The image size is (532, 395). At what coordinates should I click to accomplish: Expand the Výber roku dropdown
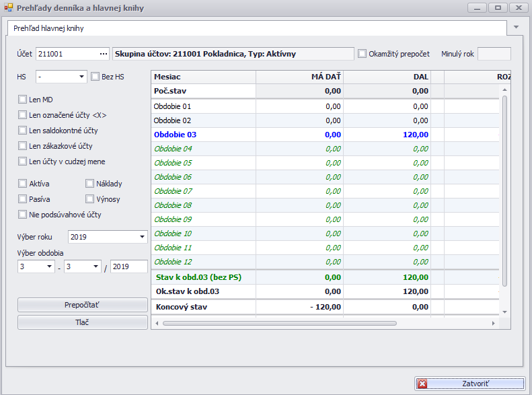click(x=142, y=237)
